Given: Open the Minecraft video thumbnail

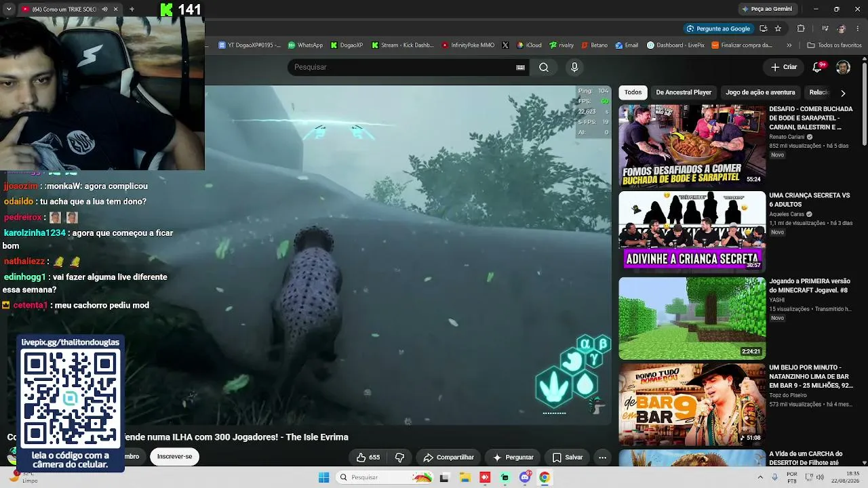Looking at the screenshot, I should click(692, 318).
